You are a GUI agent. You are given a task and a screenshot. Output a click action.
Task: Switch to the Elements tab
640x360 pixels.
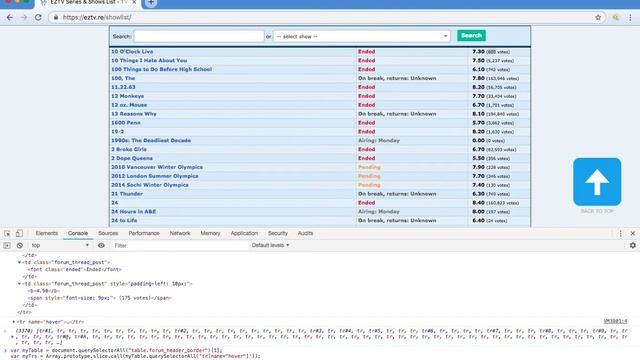pyautogui.click(x=47, y=233)
